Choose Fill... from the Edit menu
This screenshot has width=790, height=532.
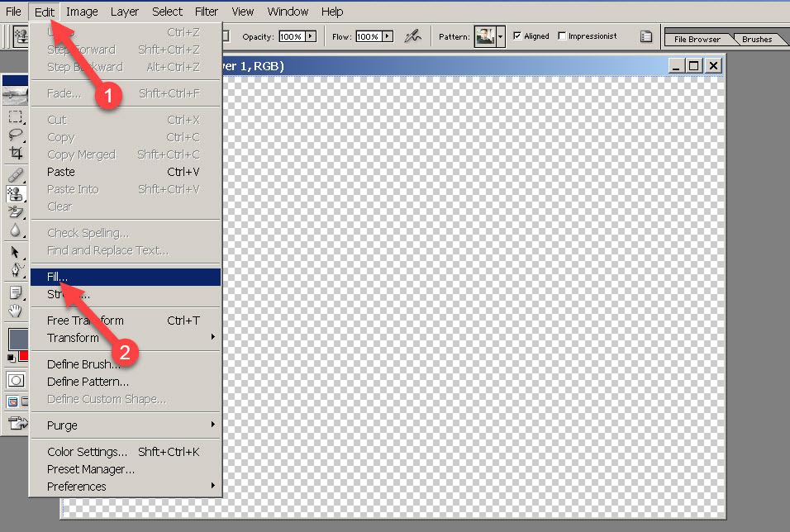pyautogui.click(x=58, y=277)
